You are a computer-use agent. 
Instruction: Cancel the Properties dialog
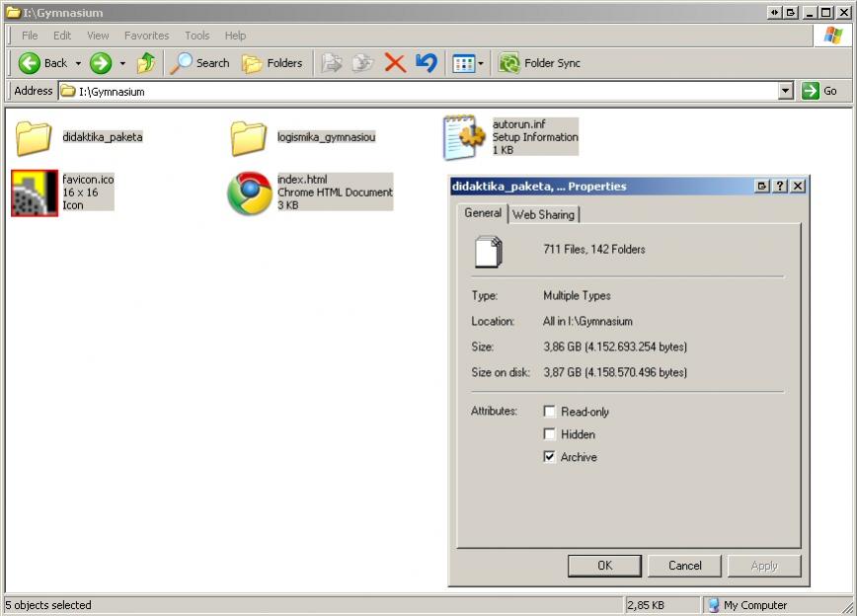(684, 566)
